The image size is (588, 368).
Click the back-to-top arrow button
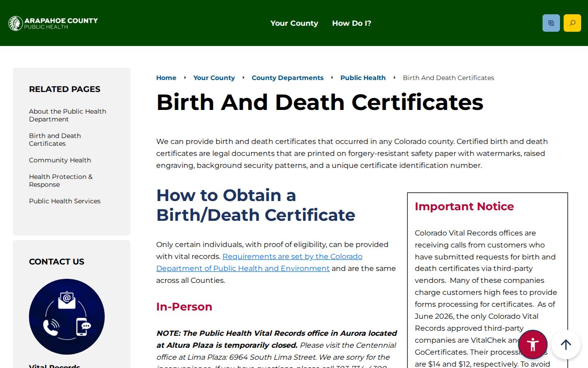click(x=566, y=345)
